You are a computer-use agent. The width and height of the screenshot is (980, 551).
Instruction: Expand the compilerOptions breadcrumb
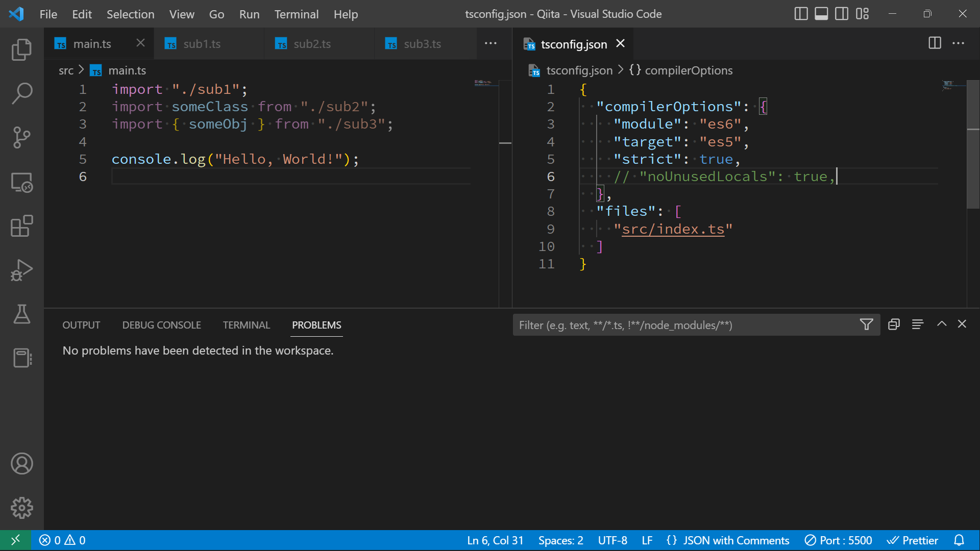(x=688, y=70)
